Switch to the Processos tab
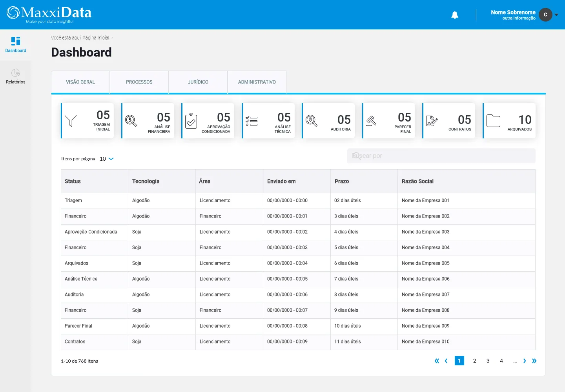This screenshot has height=392, width=565. [139, 82]
